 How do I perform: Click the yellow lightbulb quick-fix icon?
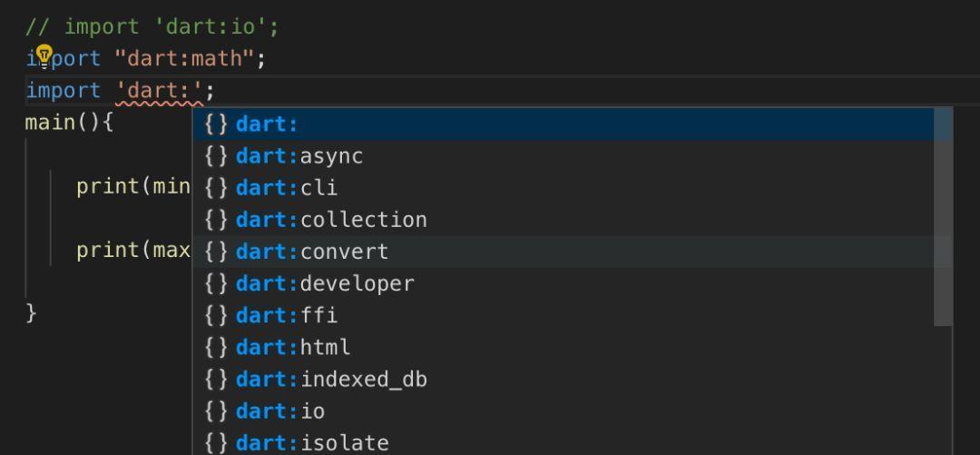click(x=44, y=55)
